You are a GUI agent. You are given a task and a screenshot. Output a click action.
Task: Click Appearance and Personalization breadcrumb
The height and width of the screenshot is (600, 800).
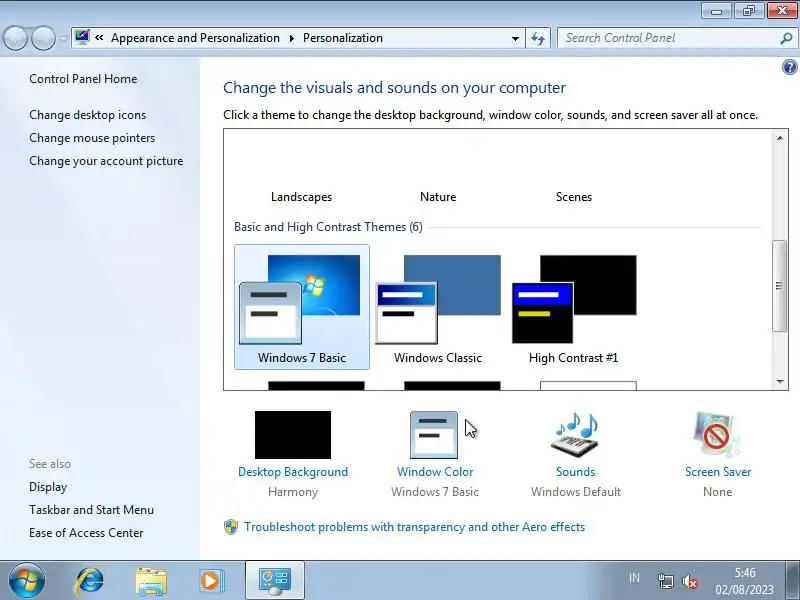(x=195, y=38)
